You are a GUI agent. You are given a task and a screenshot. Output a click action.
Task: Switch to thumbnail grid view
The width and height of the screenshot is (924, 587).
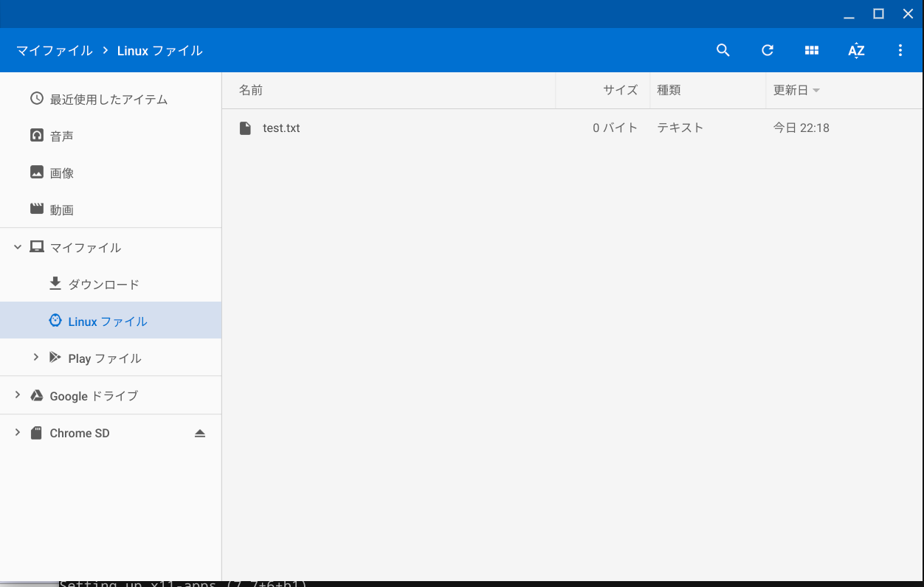coord(812,50)
